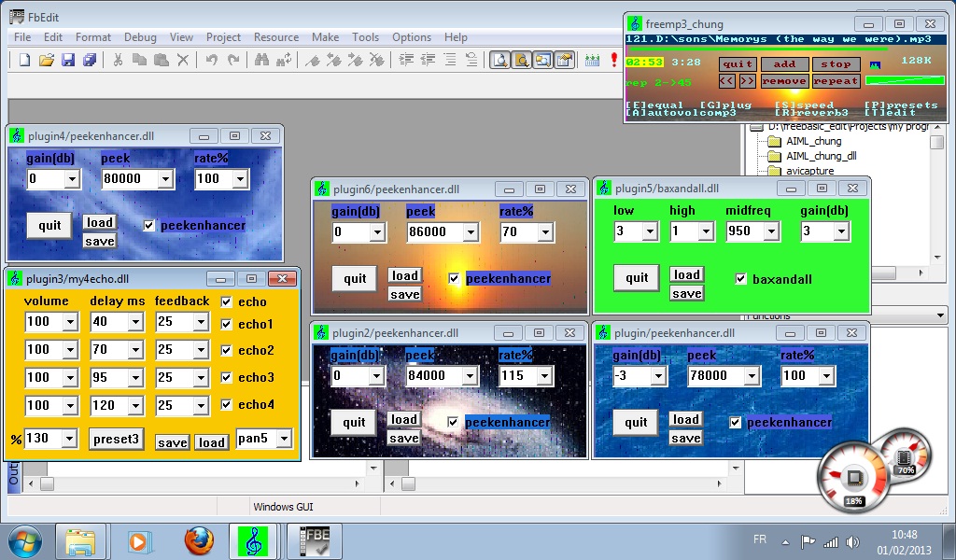The image size is (956, 560).
Task: Click the scissors Cut icon
Action: click(x=118, y=60)
